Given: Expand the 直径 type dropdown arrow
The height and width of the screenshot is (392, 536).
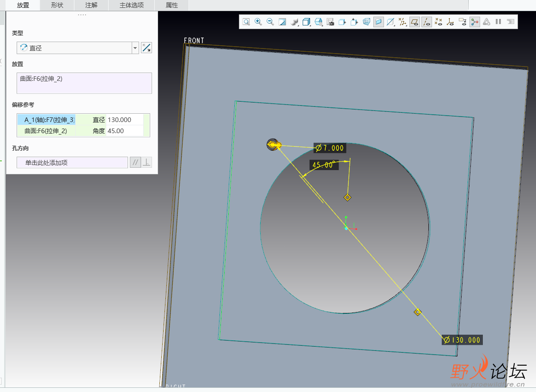Looking at the screenshot, I should coord(135,48).
